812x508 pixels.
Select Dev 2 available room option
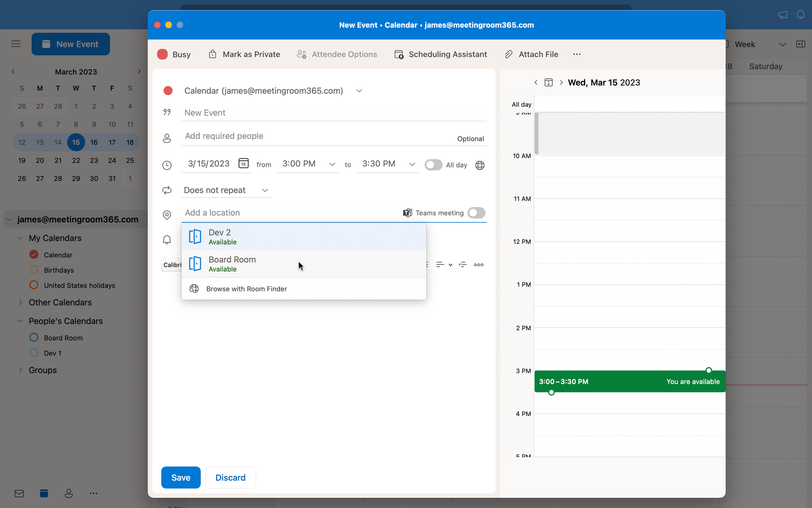click(303, 237)
